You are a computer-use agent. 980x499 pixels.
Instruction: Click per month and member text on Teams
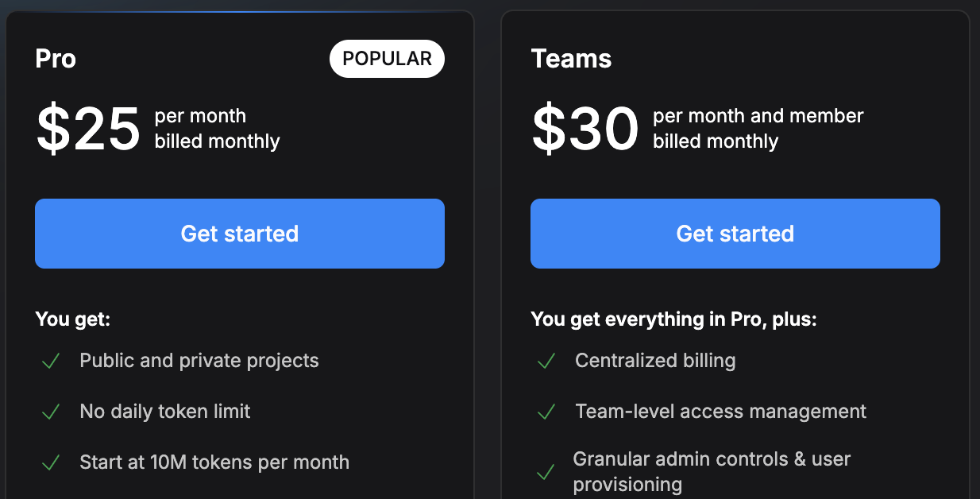tap(756, 116)
